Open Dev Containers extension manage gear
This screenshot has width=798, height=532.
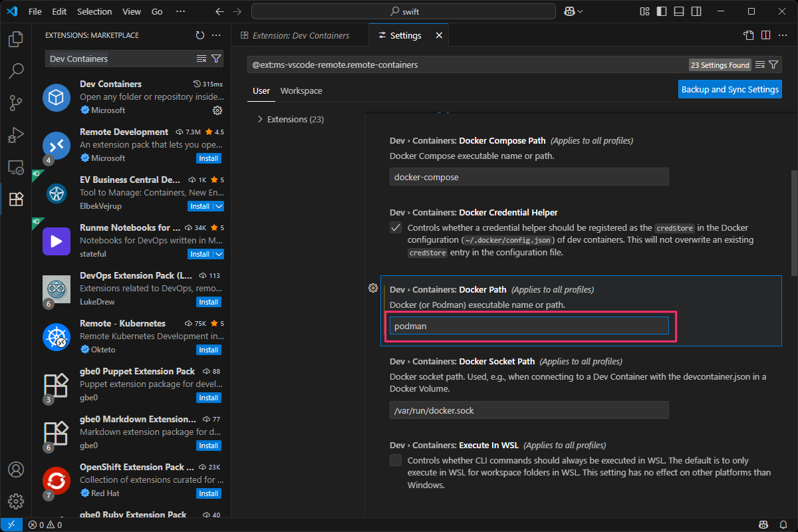(217, 110)
